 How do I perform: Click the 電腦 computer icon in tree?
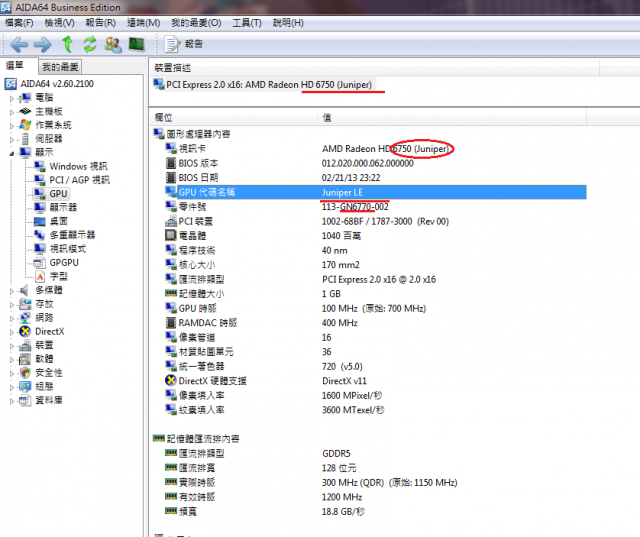[x=25, y=98]
